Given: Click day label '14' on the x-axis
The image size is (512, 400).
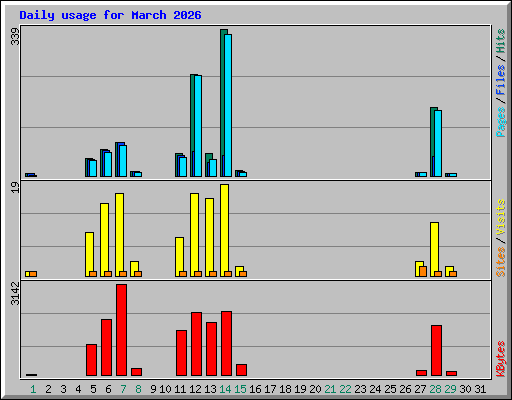Looking at the screenshot, I should click(225, 389).
